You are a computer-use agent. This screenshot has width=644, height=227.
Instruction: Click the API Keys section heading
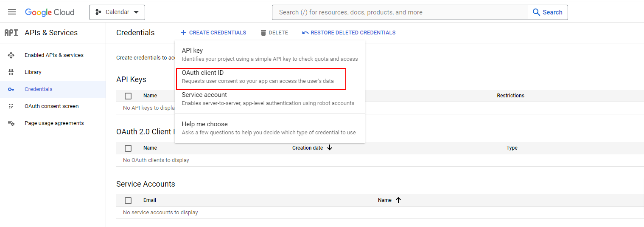(131, 79)
